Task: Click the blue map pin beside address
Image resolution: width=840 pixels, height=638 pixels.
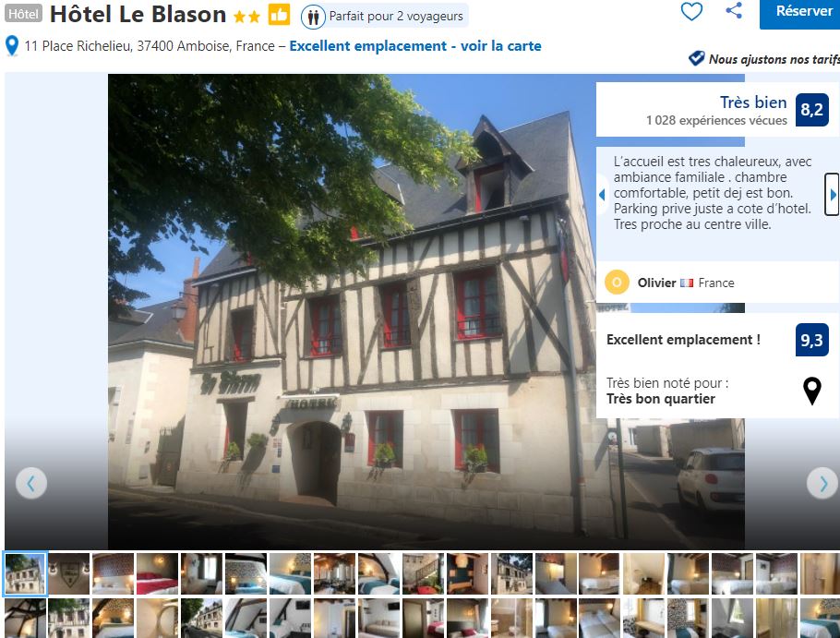Action: (x=12, y=46)
